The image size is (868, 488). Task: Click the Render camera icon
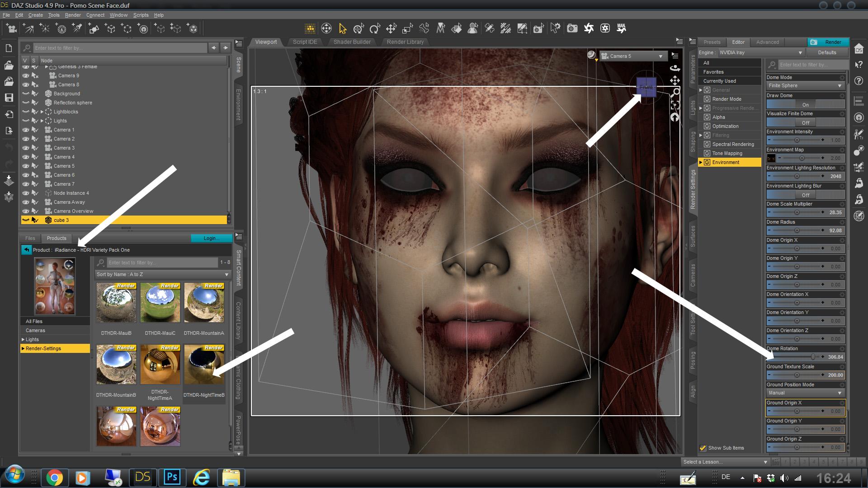(x=572, y=28)
